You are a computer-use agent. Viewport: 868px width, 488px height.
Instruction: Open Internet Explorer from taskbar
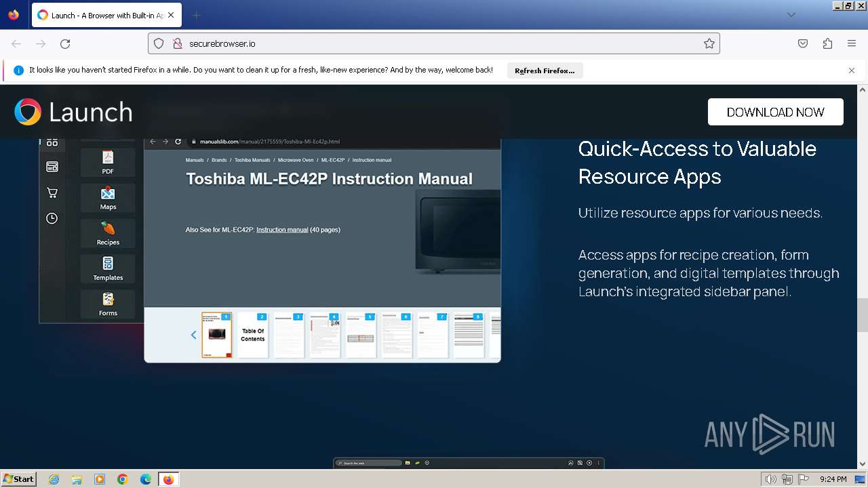[x=54, y=479]
